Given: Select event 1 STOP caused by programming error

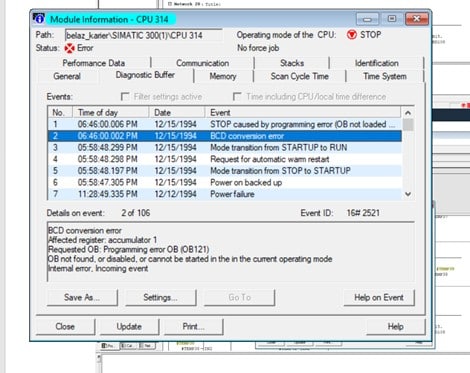Looking at the screenshot, I should tap(225, 124).
